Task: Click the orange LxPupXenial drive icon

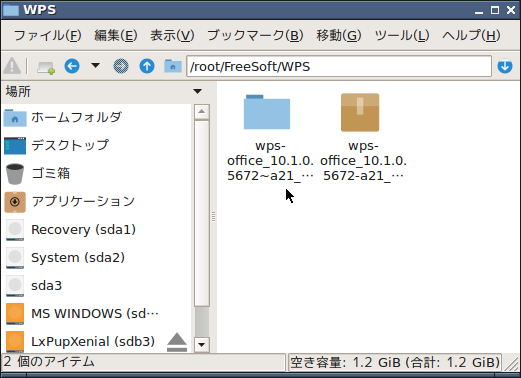Action: coord(15,341)
